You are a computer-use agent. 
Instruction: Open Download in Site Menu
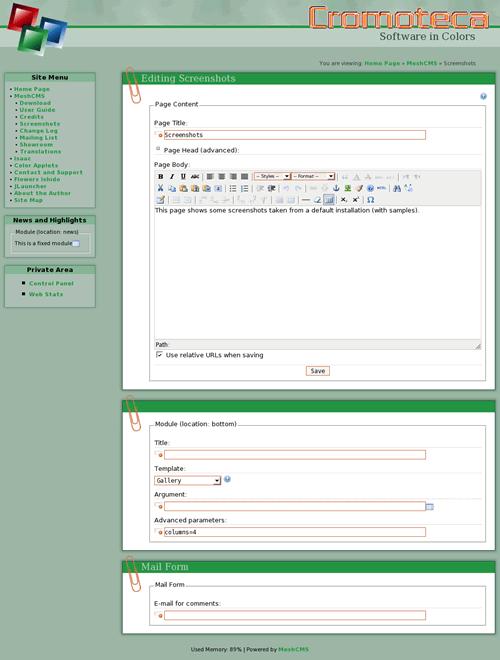(x=35, y=103)
